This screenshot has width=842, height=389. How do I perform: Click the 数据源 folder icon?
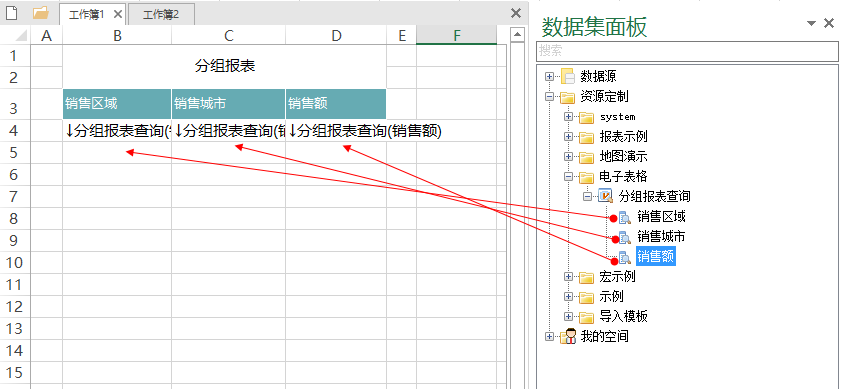coord(567,76)
